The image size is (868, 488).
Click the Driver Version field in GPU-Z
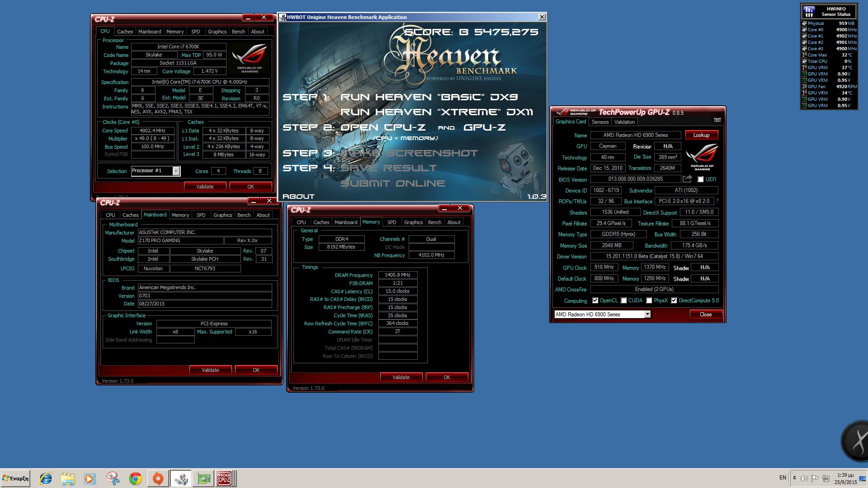(654, 256)
